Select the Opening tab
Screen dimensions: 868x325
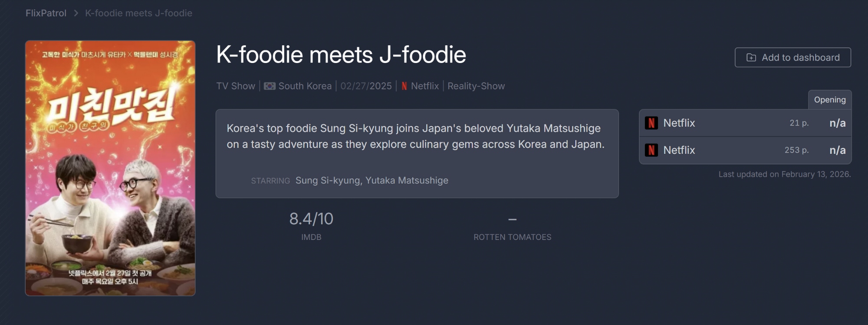(x=829, y=99)
